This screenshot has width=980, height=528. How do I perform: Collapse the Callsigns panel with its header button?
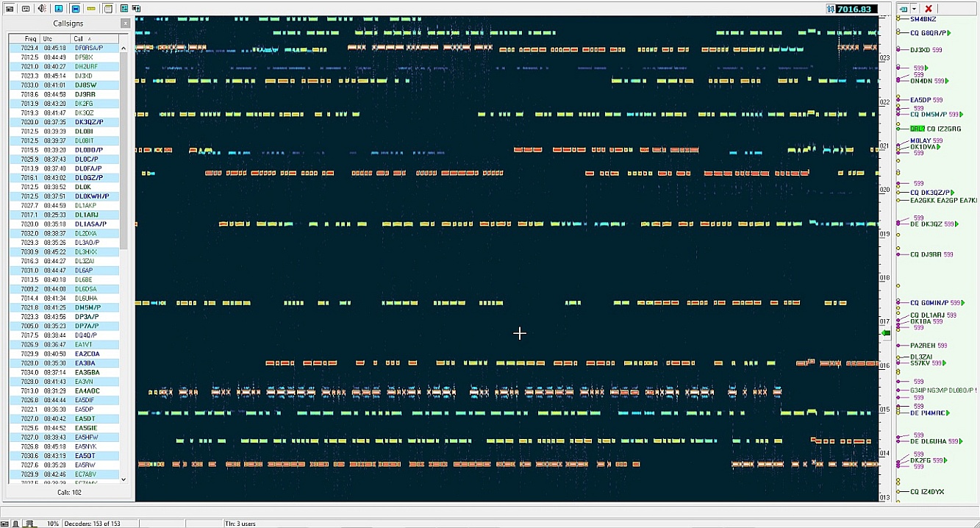point(125,24)
